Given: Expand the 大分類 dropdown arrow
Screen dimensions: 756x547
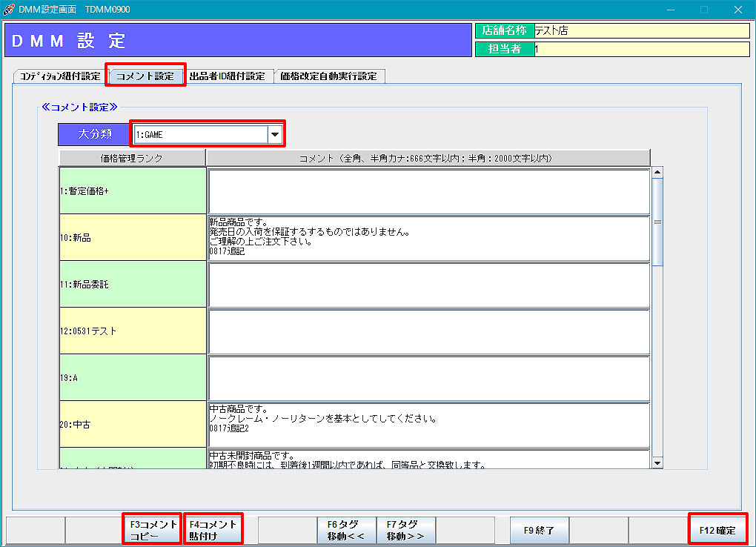Looking at the screenshot, I should (275, 134).
